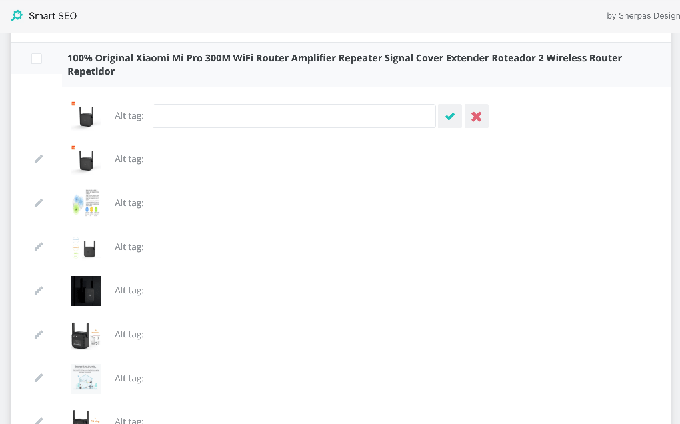Open first router thumbnail being edited
680x424 pixels.
(86, 116)
